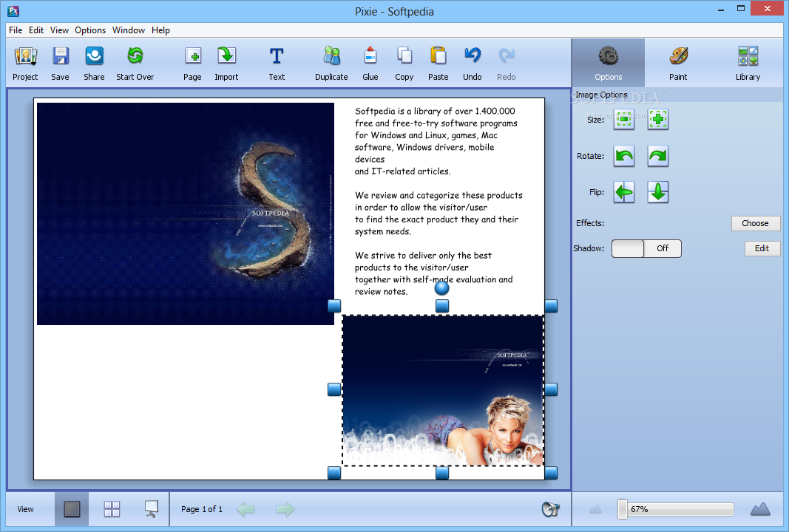
Task: Switch to the Options tab
Action: (608, 63)
